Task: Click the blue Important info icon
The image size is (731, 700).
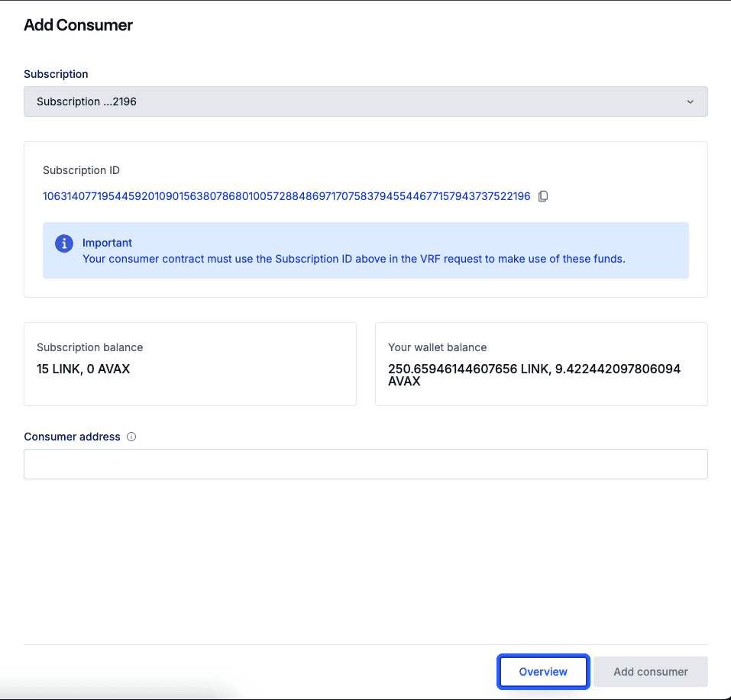Action: 64,244
